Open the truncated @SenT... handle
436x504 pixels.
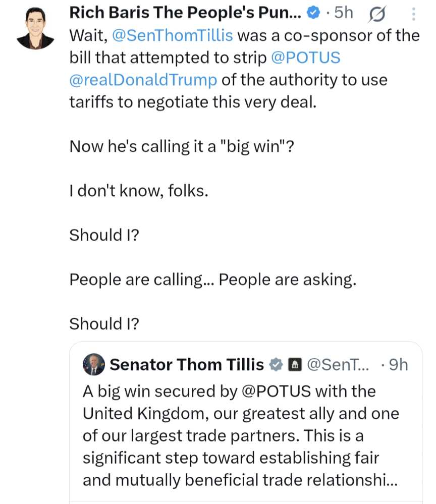pyautogui.click(x=338, y=364)
